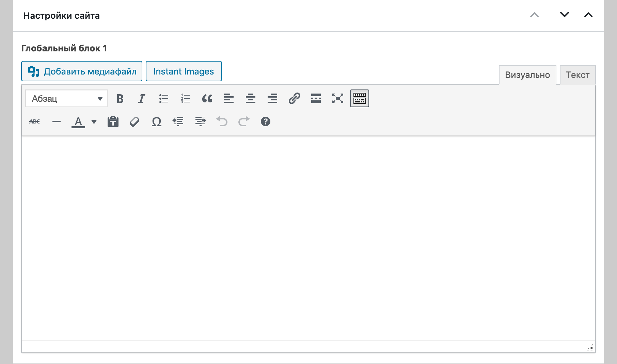The image size is (617, 364).
Task: Open the text color picker arrow
Action: [94, 122]
